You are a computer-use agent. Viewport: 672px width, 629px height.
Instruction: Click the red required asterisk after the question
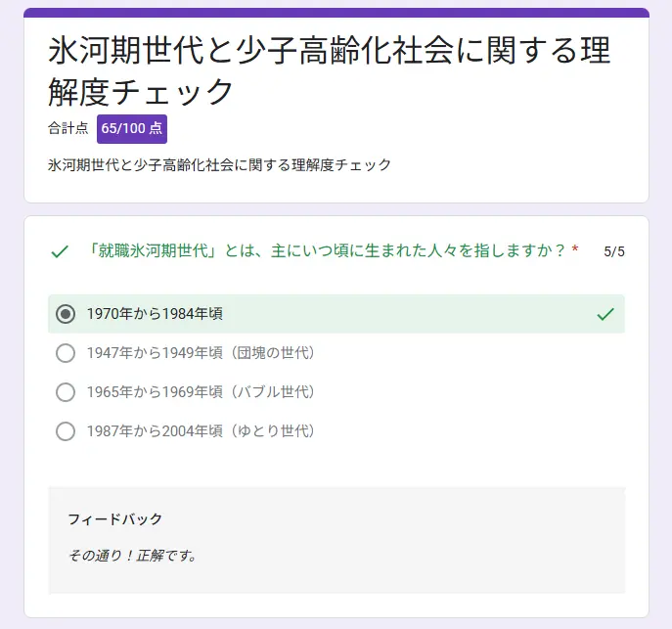(575, 249)
